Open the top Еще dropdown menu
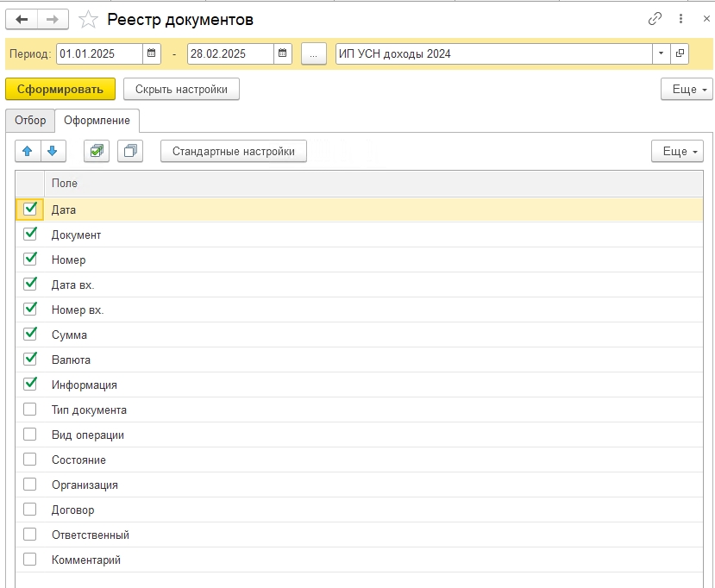The height and width of the screenshot is (588, 715). [x=687, y=89]
